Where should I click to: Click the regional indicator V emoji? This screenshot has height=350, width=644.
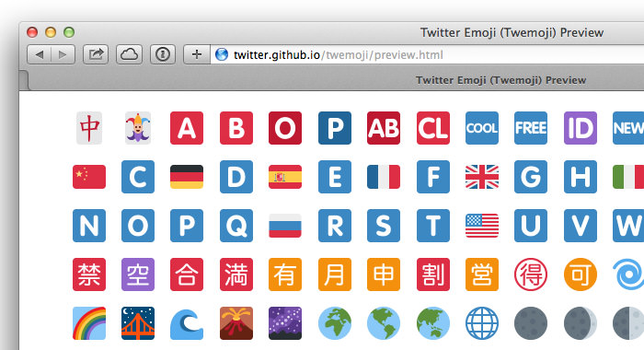click(581, 226)
